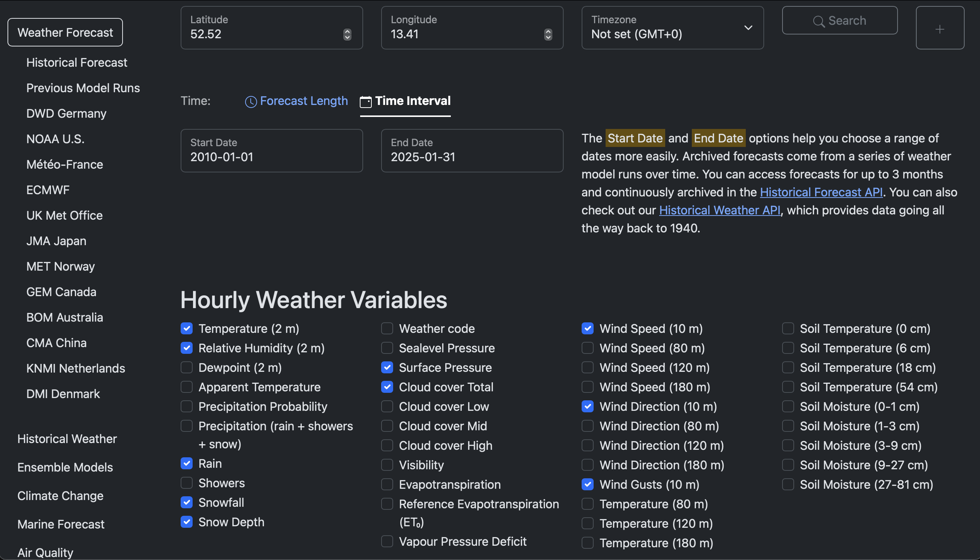Enable Soil Temperature (54 cm)

[788, 387]
